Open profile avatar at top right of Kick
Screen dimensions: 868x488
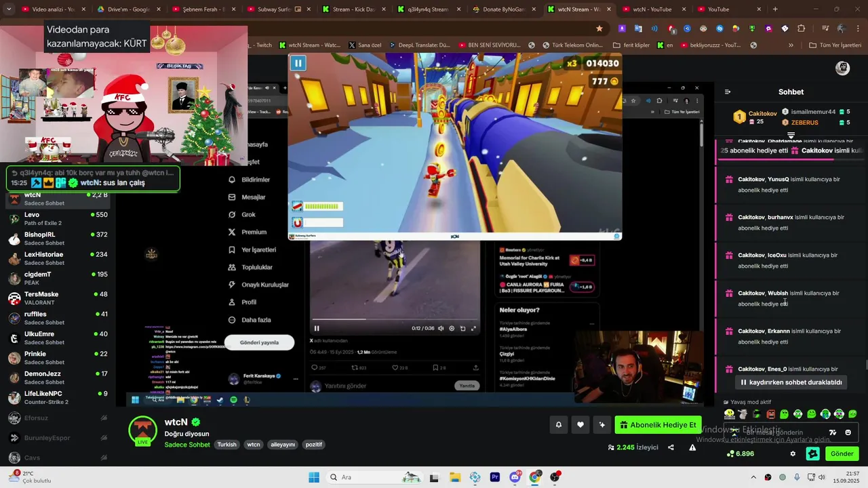pos(842,68)
